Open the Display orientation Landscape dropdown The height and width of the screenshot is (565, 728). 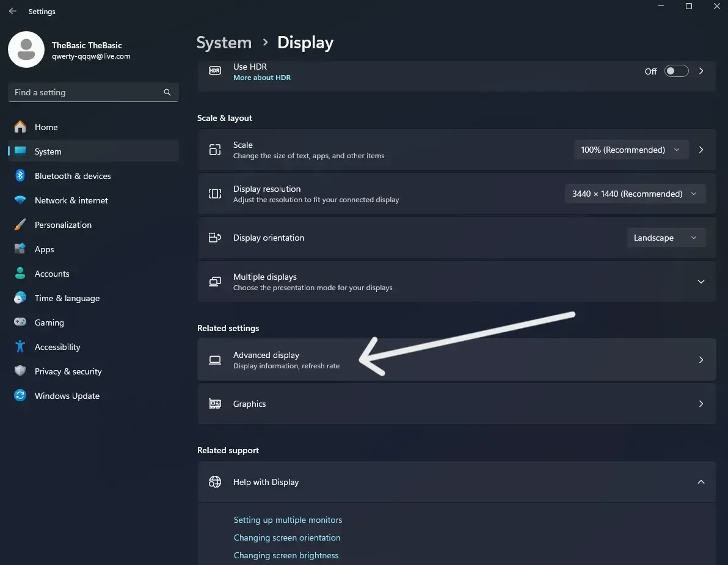tap(666, 238)
